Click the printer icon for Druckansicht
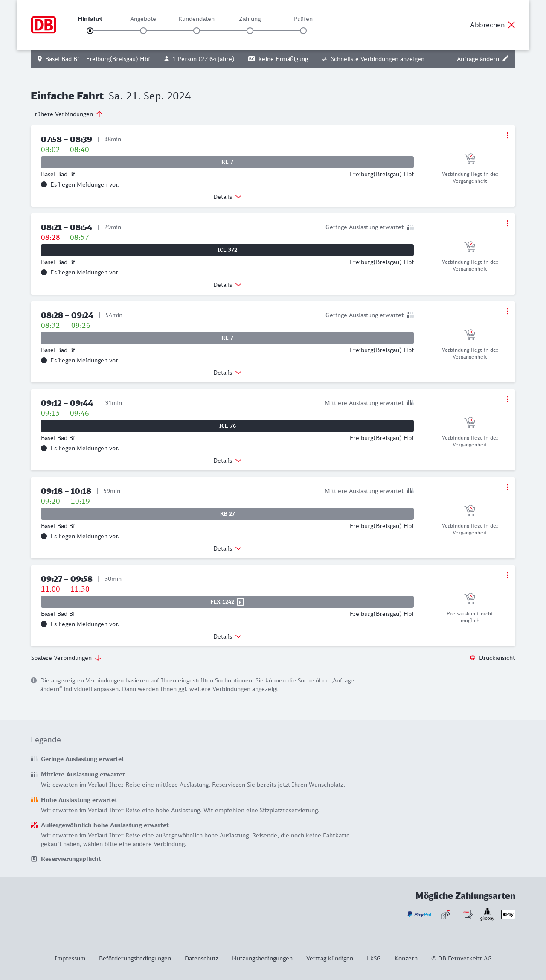 pyautogui.click(x=473, y=658)
